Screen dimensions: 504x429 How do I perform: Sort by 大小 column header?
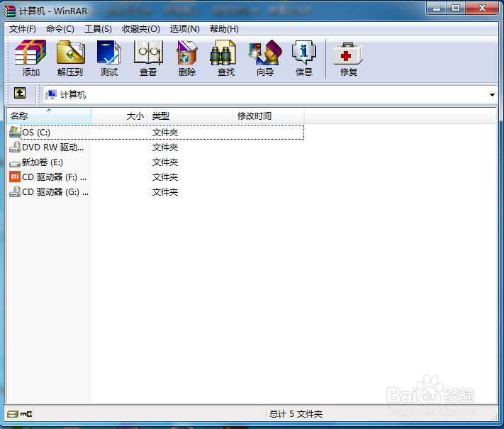click(x=120, y=116)
